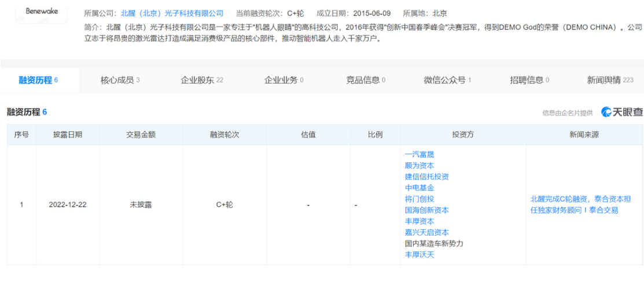The width and height of the screenshot is (644, 297).
Task: Click the 天眼查 logo icon
Action: coord(621,112)
